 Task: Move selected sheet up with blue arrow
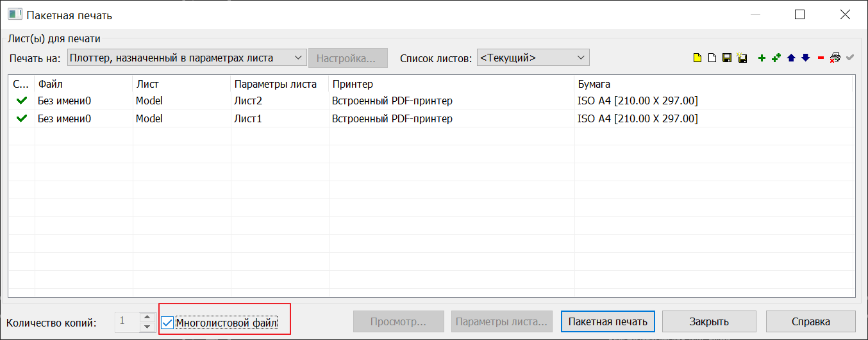tap(791, 58)
